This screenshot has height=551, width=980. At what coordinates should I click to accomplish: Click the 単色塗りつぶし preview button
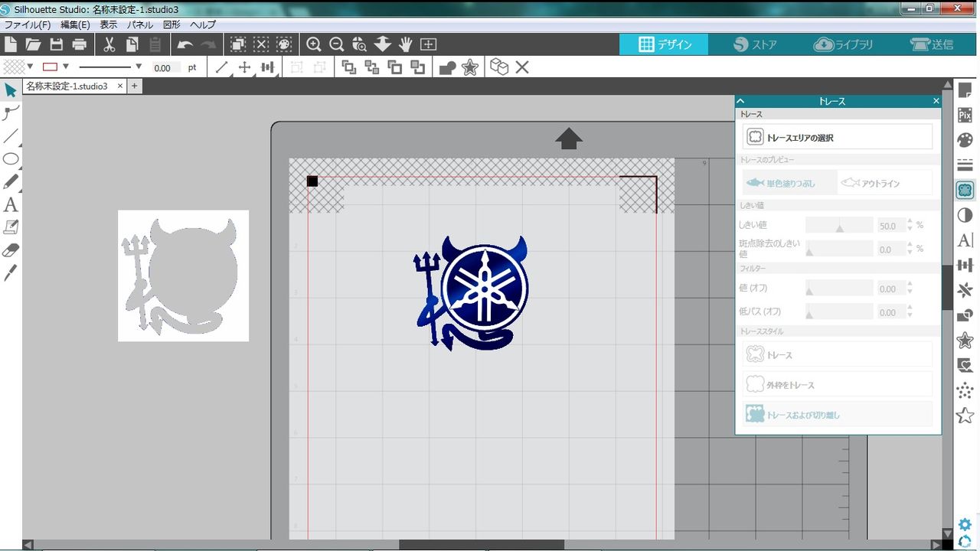pyautogui.click(x=789, y=183)
